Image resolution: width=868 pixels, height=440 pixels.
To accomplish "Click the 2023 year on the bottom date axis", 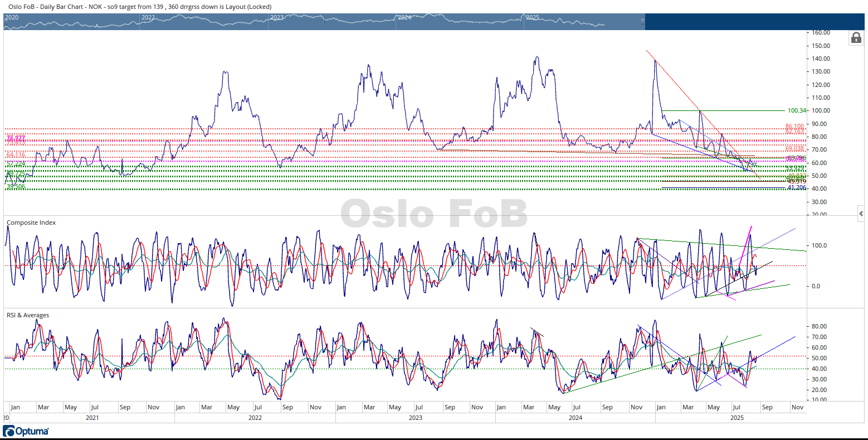I will coord(415,418).
